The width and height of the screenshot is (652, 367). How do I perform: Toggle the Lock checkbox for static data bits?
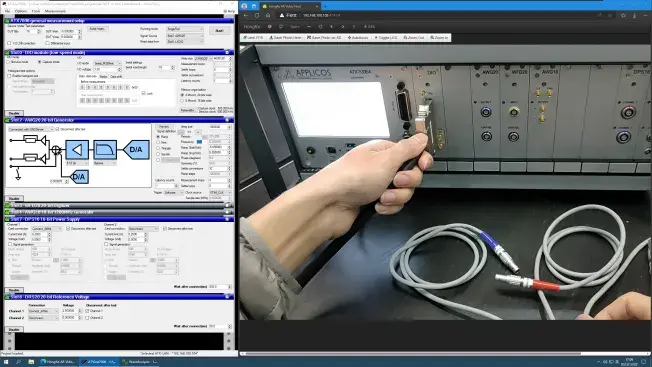click(143, 94)
